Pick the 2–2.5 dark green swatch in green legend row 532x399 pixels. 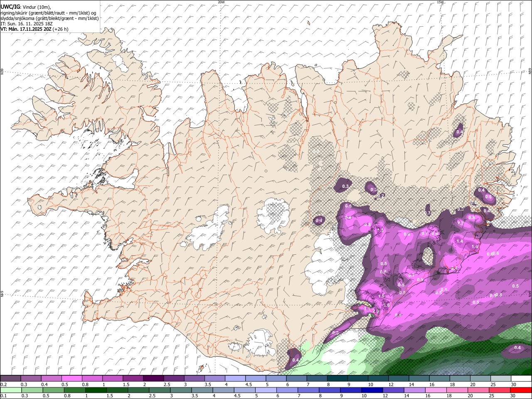[x=138, y=390]
